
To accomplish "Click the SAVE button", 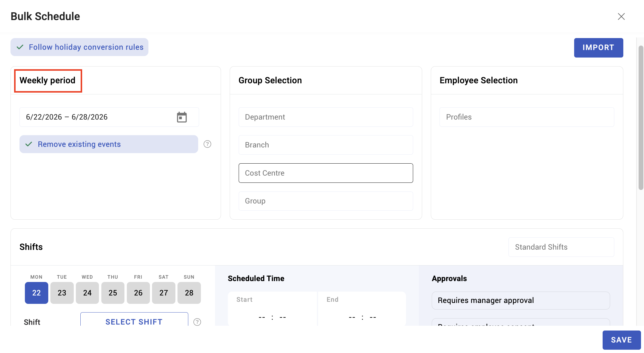I will (x=622, y=340).
